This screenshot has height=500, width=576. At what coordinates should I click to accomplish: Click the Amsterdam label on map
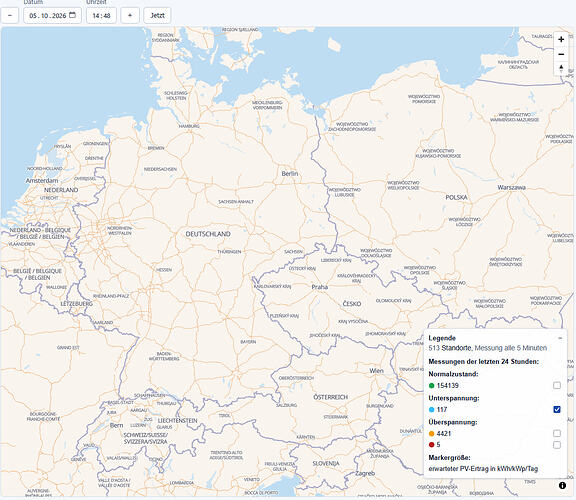pyautogui.click(x=42, y=181)
